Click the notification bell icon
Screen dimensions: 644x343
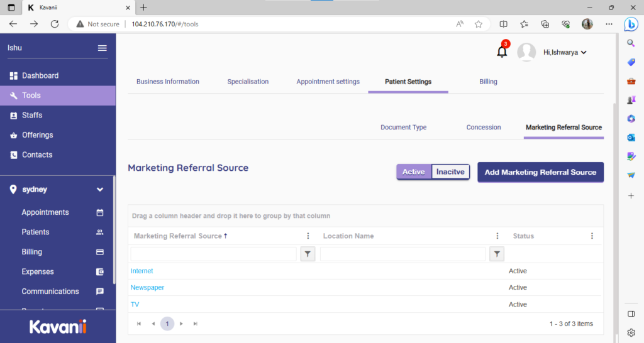click(x=502, y=52)
